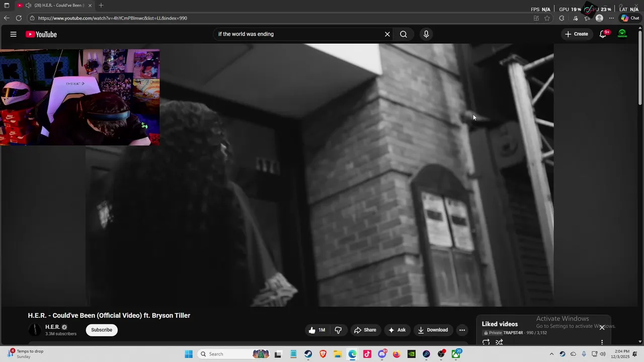Select the H.E.R. Could've Been tab
The image size is (644, 362).
[x=54, y=6]
